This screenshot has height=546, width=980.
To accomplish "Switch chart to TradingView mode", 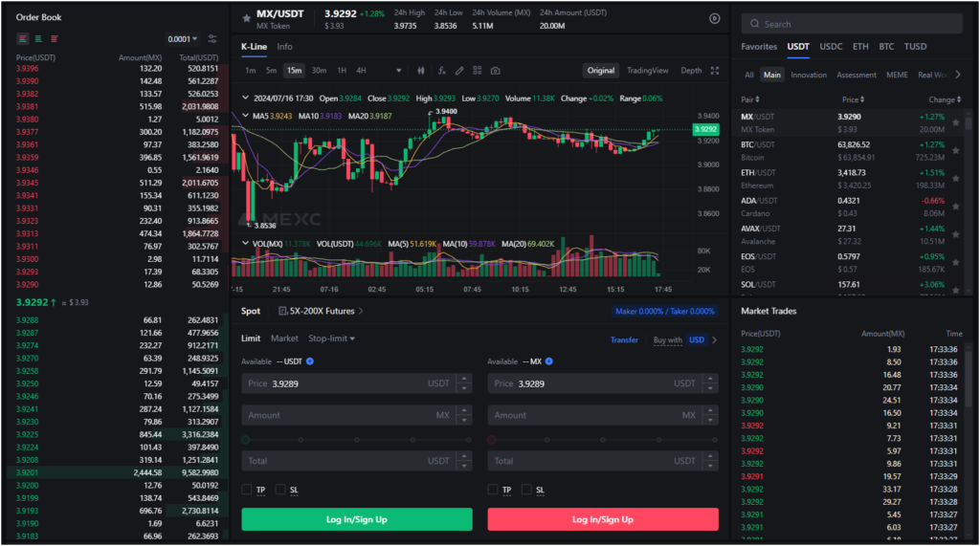I will [648, 71].
